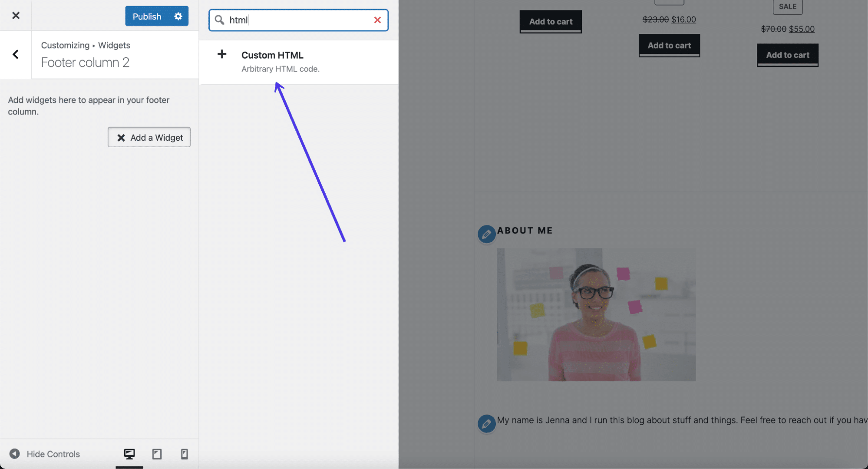The image size is (868, 469).
Task: Click the Publish settings gear icon
Action: tap(179, 16)
